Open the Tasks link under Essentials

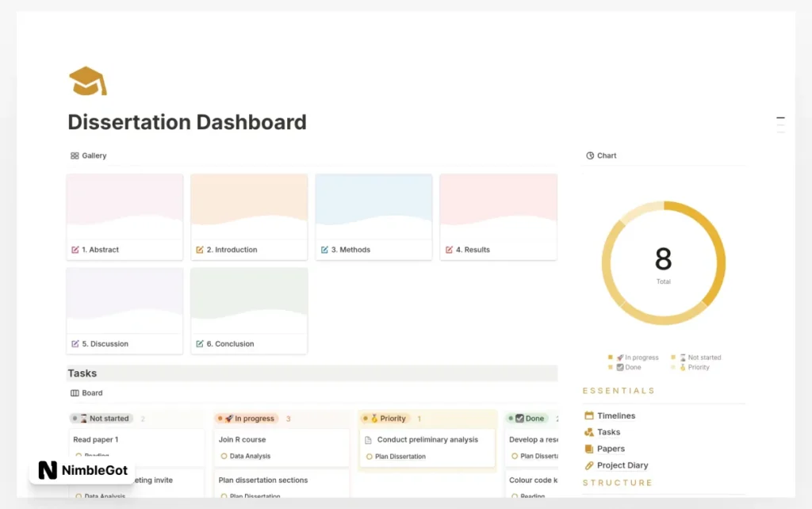point(608,432)
